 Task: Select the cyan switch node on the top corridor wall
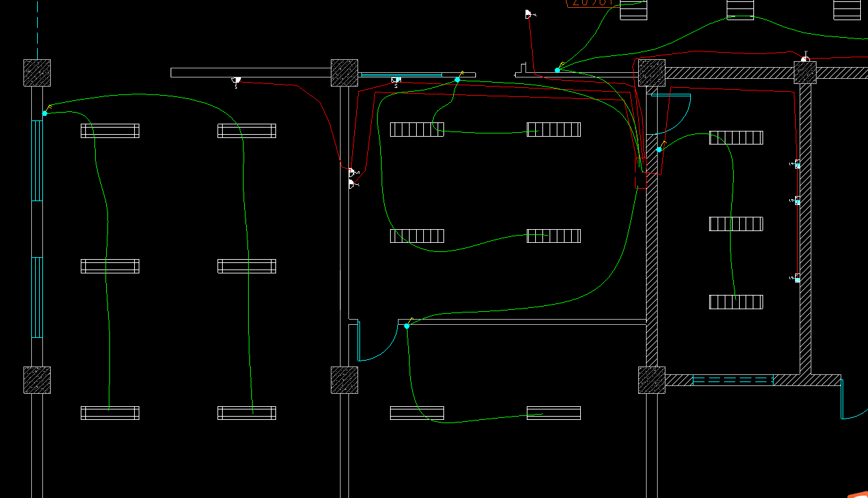[x=557, y=70]
